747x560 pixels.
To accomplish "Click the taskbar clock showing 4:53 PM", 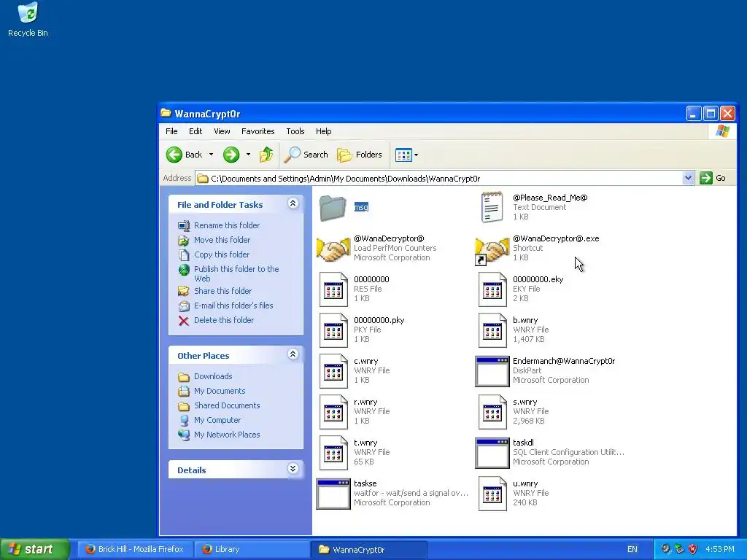I will (720, 550).
